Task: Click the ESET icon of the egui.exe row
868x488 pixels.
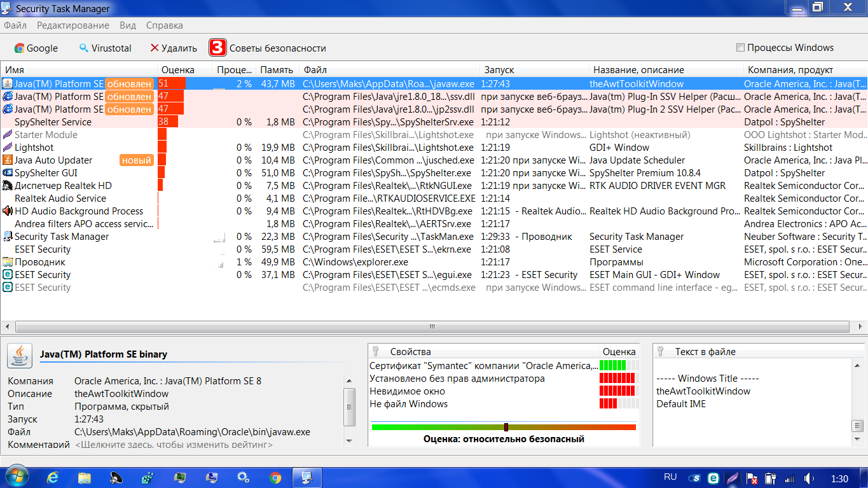Action: click(8, 274)
